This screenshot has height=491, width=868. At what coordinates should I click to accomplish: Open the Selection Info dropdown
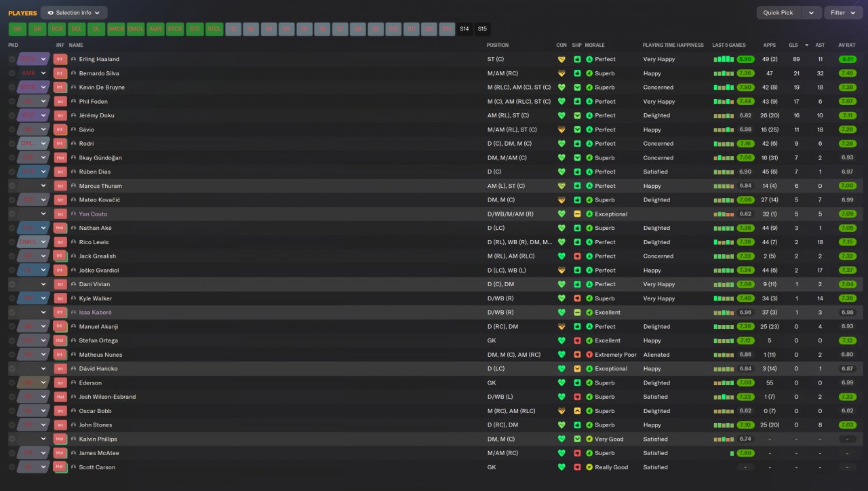pos(74,13)
